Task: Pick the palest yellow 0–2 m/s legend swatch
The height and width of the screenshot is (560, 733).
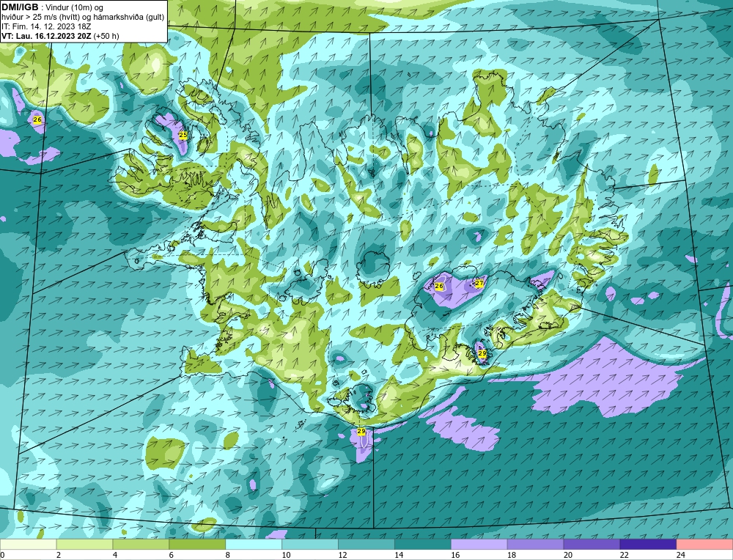Action: (x=28, y=545)
